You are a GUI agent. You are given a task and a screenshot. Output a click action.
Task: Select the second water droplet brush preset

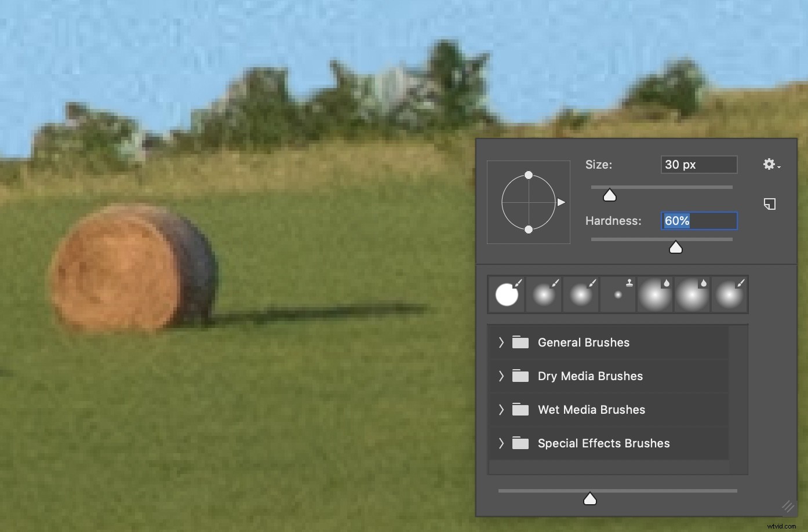pyautogui.click(x=692, y=293)
